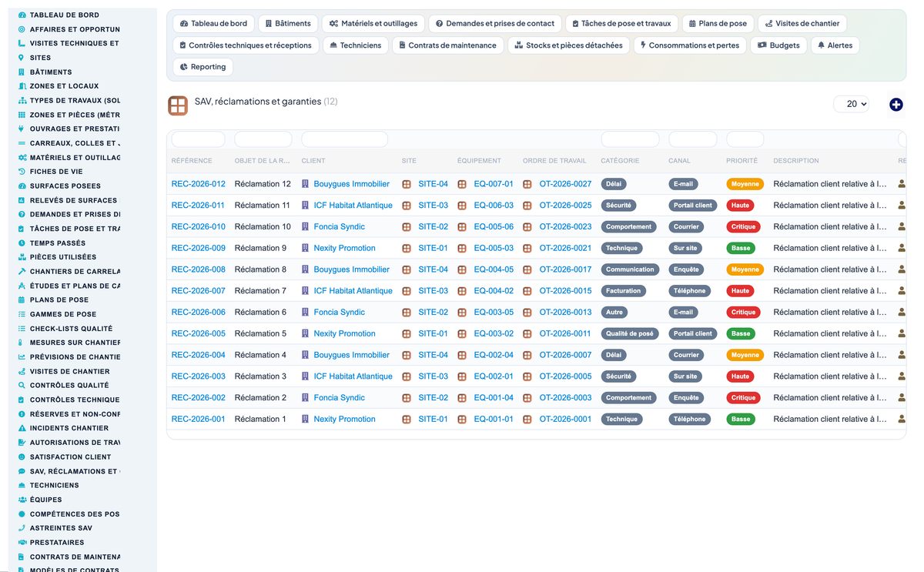Image resolution: width=924 pixels, height=572 pixels.
Task: Sort by the Priorité column header
Action: click(x=742, y=161)
